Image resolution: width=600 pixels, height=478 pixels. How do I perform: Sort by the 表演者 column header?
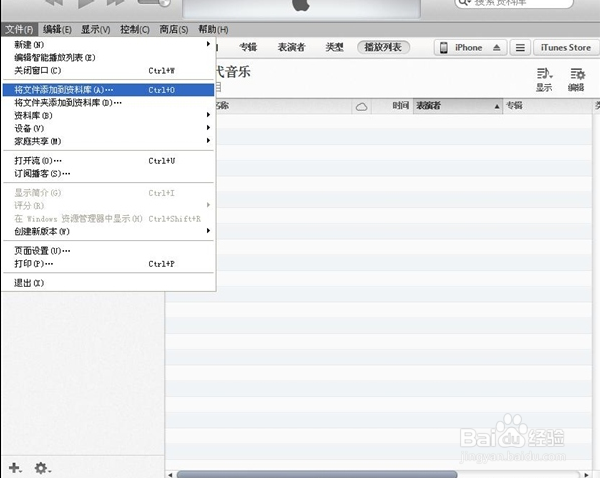click(458, 106)
